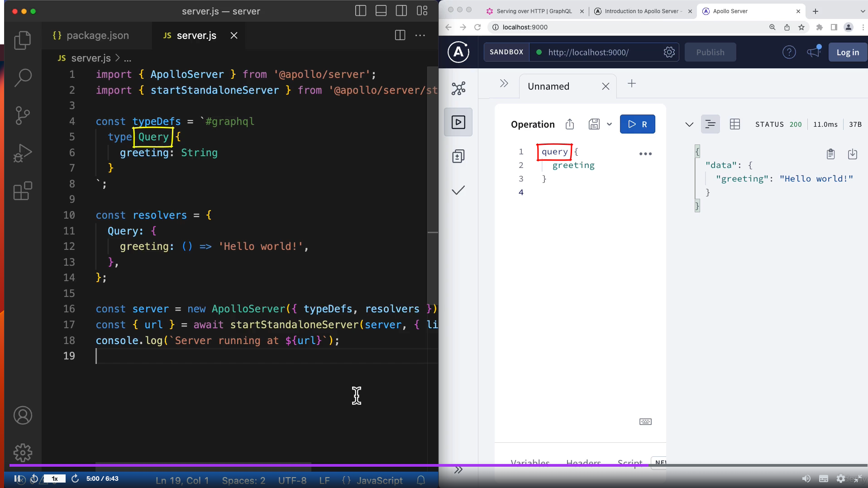Open the Search view in VS Code
Viewport: 868px width, 488px height.
click(x=23, y=77)
